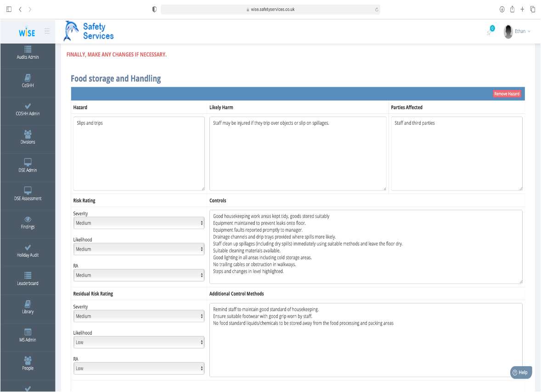Click Additional Control Methods text area
Viewport: 541px width, 392px height.
pyautogui.click(x=366, y=340)
